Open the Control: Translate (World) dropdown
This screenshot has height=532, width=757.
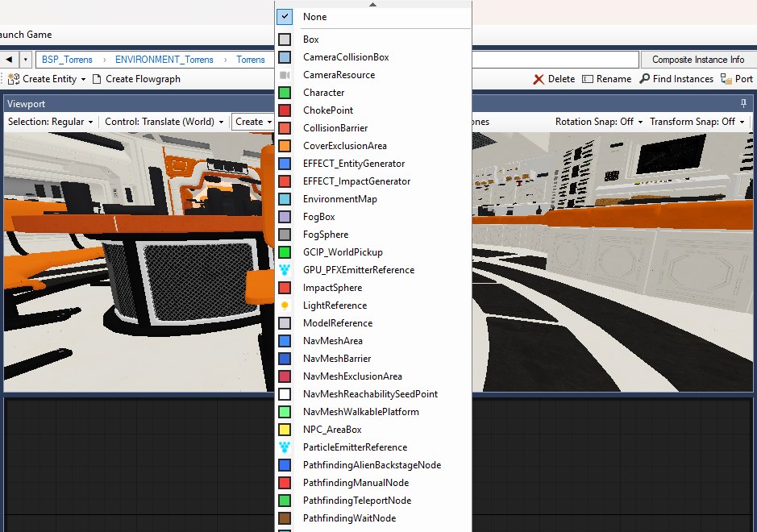[x=164, y=122]
